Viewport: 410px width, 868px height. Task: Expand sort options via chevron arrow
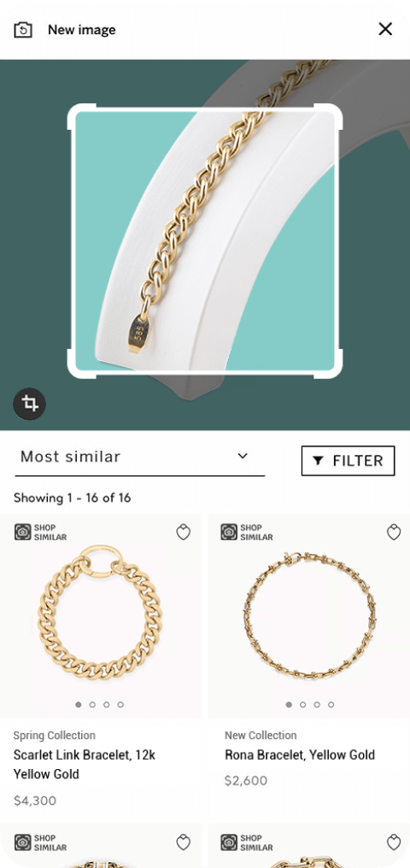(x=242, y=456)
